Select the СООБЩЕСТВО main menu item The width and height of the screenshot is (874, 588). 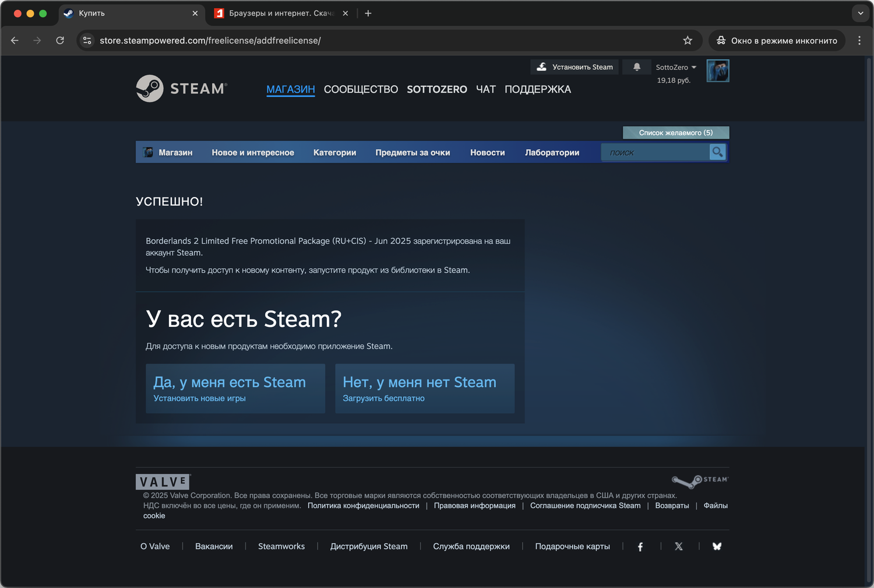(361, 89)
